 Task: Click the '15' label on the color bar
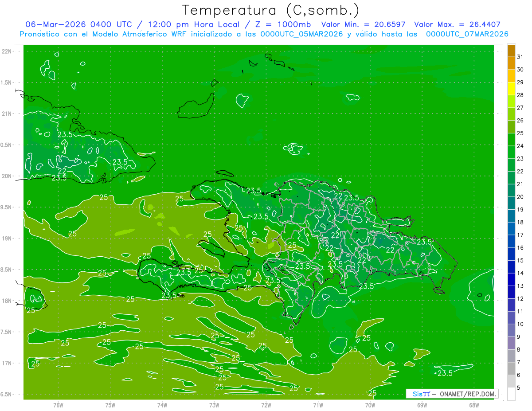coord(520,261)
